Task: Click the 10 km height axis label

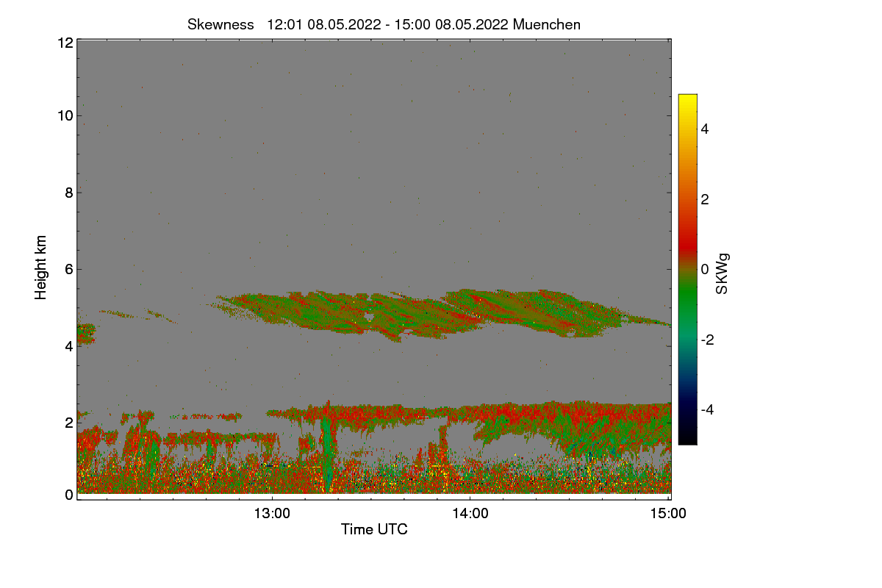Action: pyautogui.click(x=65, y=115)
